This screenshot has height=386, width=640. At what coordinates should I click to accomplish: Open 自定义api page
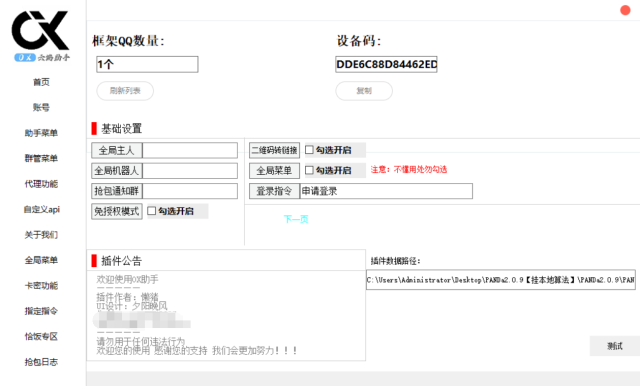coord(42,209)
